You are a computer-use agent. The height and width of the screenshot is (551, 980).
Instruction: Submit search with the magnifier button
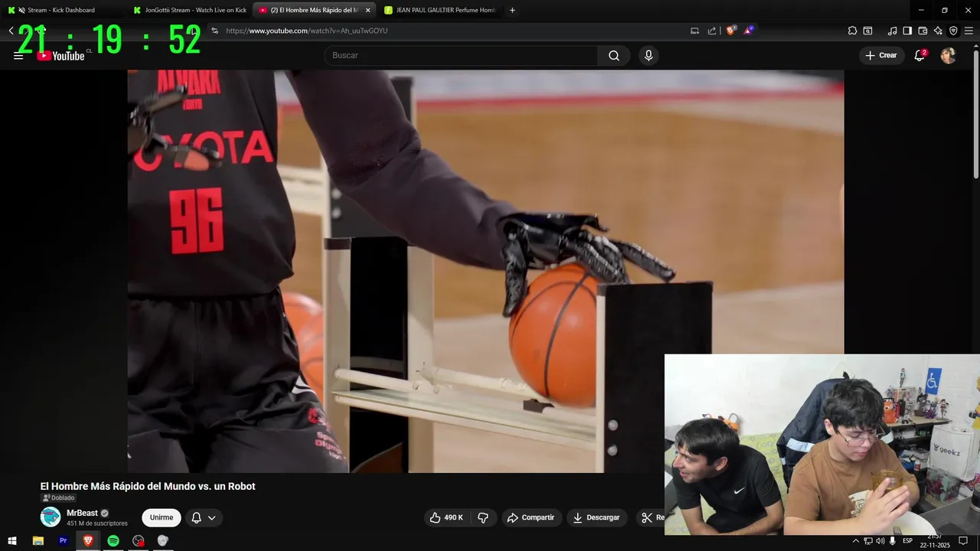tap(614, 55)
